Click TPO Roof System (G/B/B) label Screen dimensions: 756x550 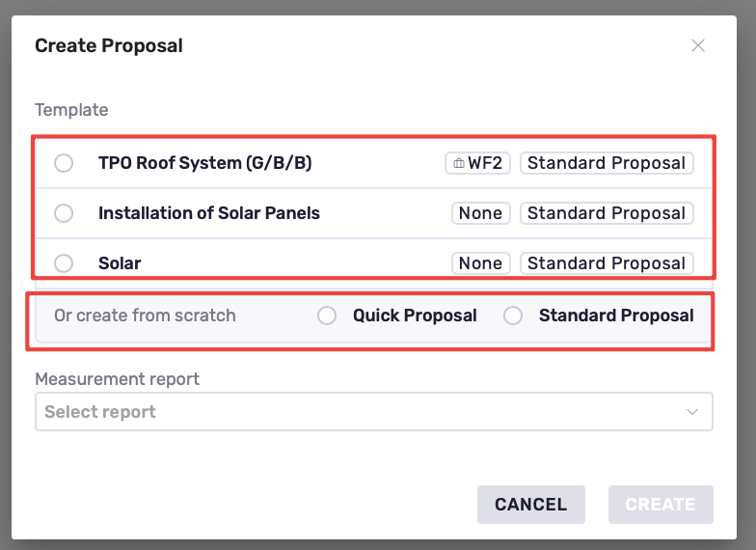coord(204,163)
